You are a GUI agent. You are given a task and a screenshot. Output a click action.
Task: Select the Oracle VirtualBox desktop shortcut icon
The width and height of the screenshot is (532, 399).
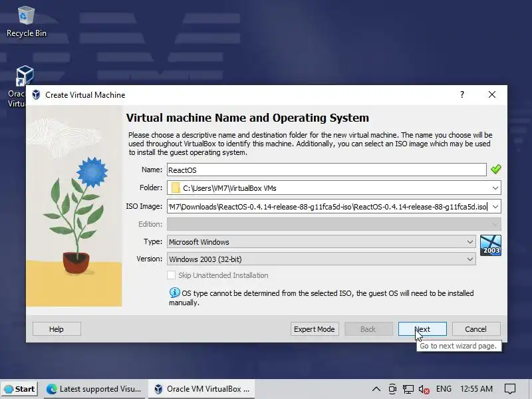pyautogui.click(x=25, y=76)
